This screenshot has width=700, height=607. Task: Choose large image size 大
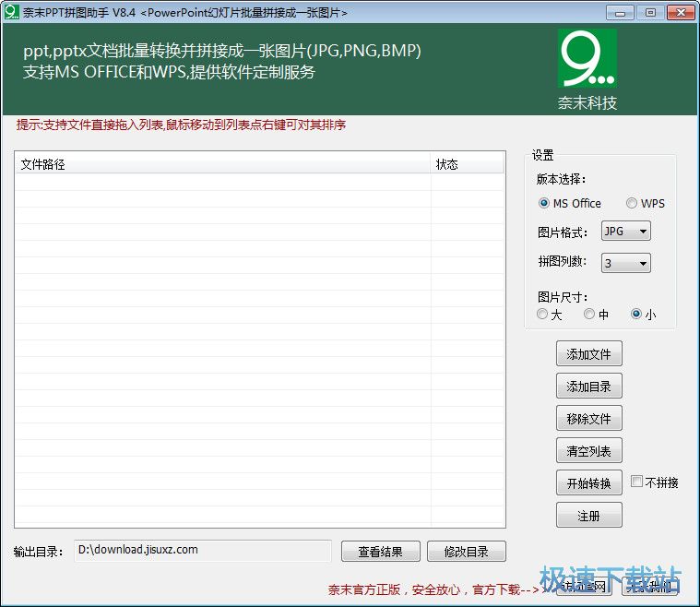542,315
